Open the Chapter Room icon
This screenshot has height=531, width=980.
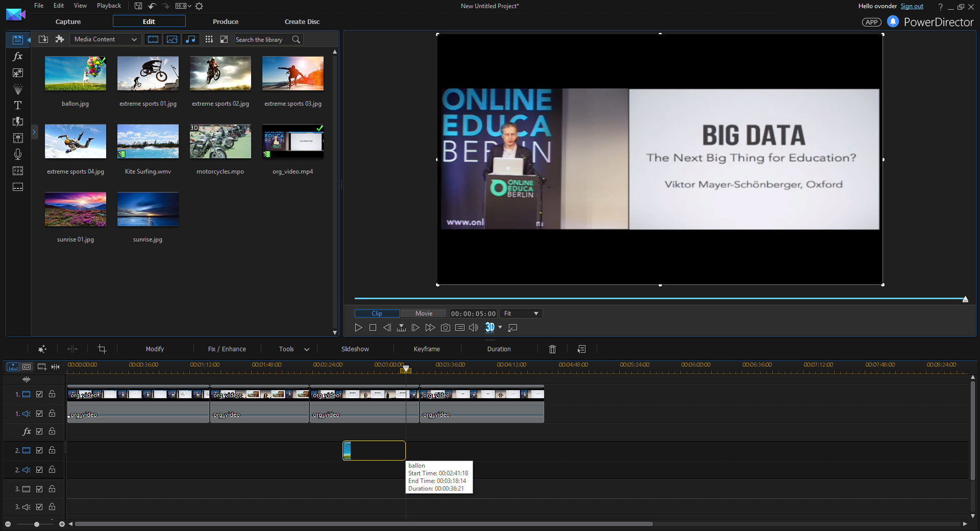(17, 171)
